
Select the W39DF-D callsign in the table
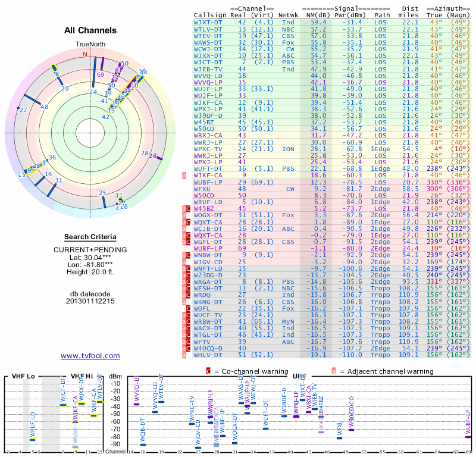(x=208, y=115)
